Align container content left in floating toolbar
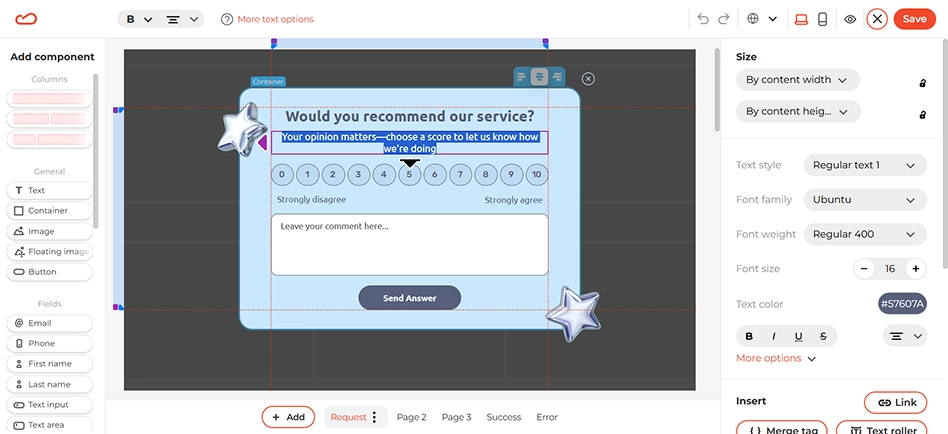 521,77
